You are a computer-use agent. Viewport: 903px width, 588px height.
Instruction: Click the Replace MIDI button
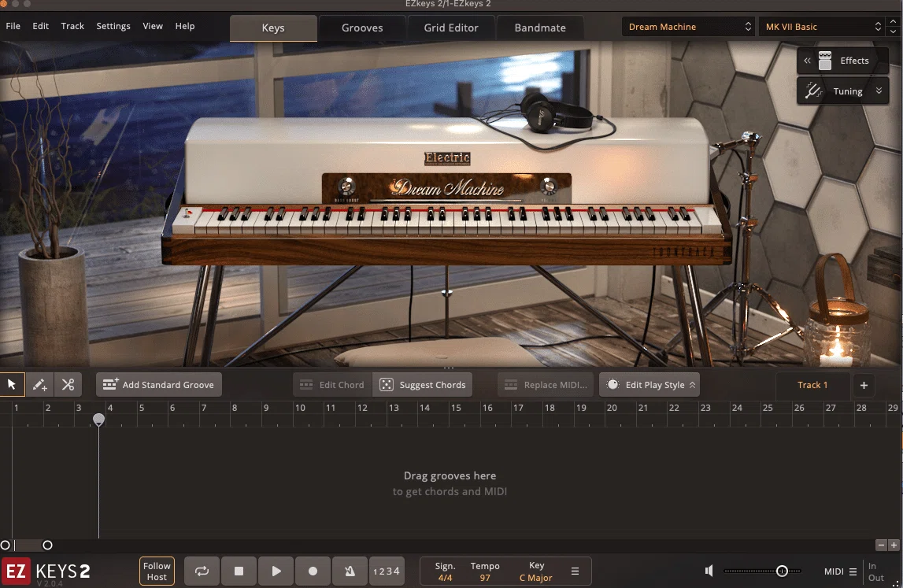546,385
